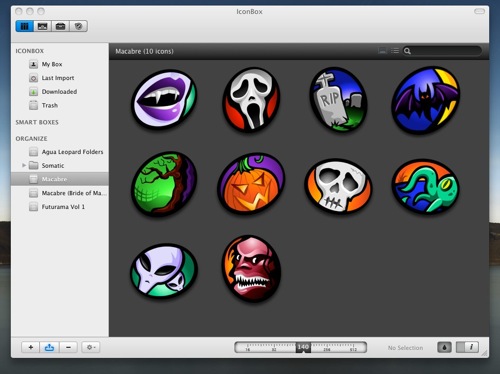The image size is (500, 374).
Task: Click the ICONBOX section header
Action: pyautogui.click(x=30, y=51)
